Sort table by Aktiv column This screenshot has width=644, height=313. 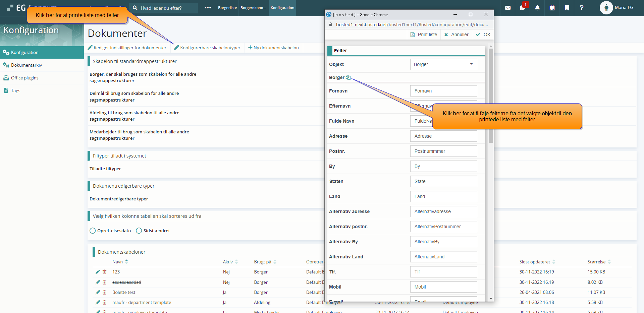[x=230, y=262]
